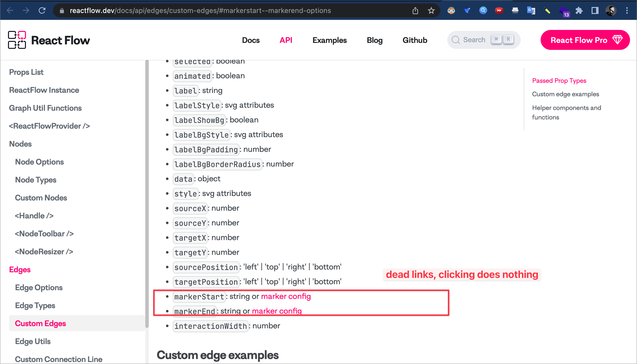Open the browser extensions puzzle icon
This screenshot has width=637, height=364.
(579, 10)
